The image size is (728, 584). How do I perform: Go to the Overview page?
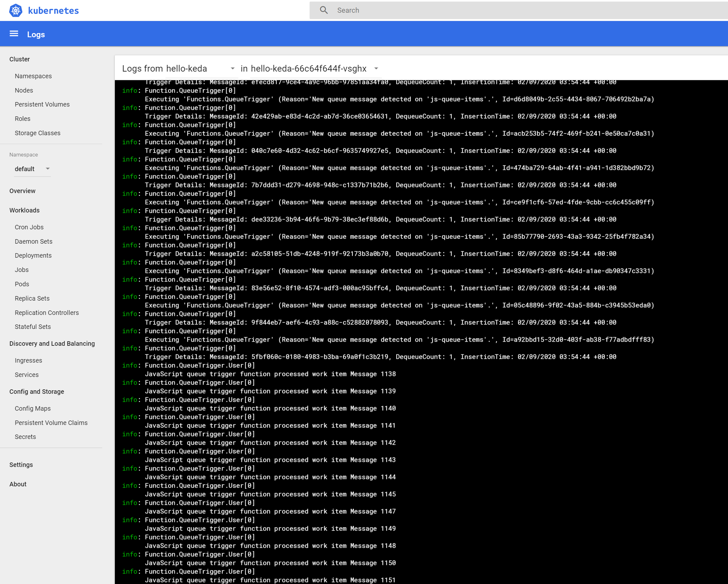[22, 191]
